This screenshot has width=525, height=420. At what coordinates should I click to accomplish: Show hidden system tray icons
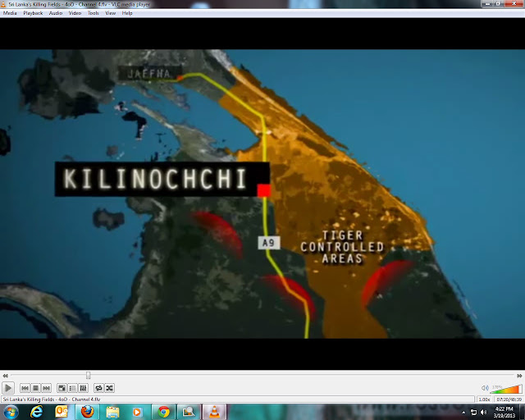(x=463, y=413)
